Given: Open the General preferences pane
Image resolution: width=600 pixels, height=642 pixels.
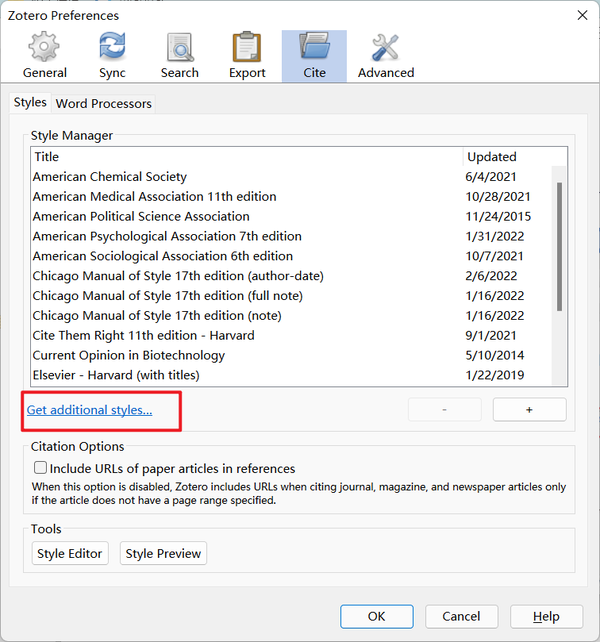Looking at the screenshot, I should [44, 55].
